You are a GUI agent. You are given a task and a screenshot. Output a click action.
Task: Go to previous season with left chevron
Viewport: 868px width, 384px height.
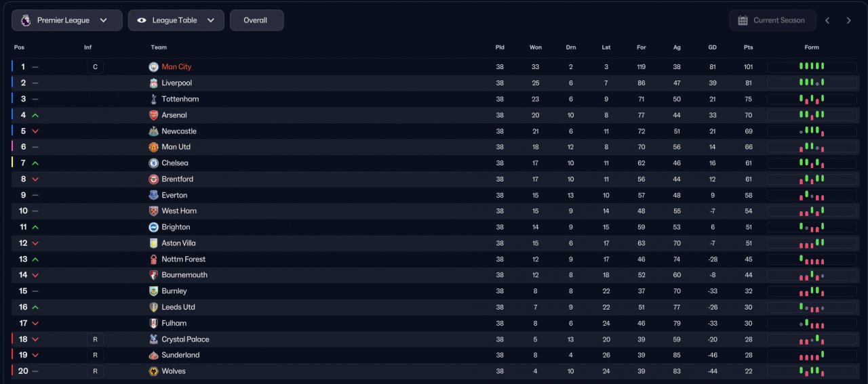(x=827, y=20)
